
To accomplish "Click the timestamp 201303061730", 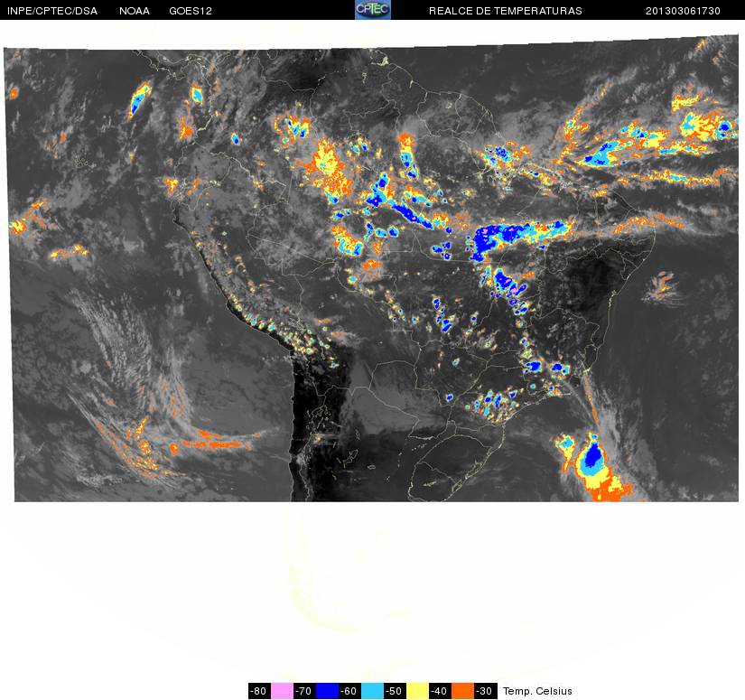I will [x=683, y=11].
